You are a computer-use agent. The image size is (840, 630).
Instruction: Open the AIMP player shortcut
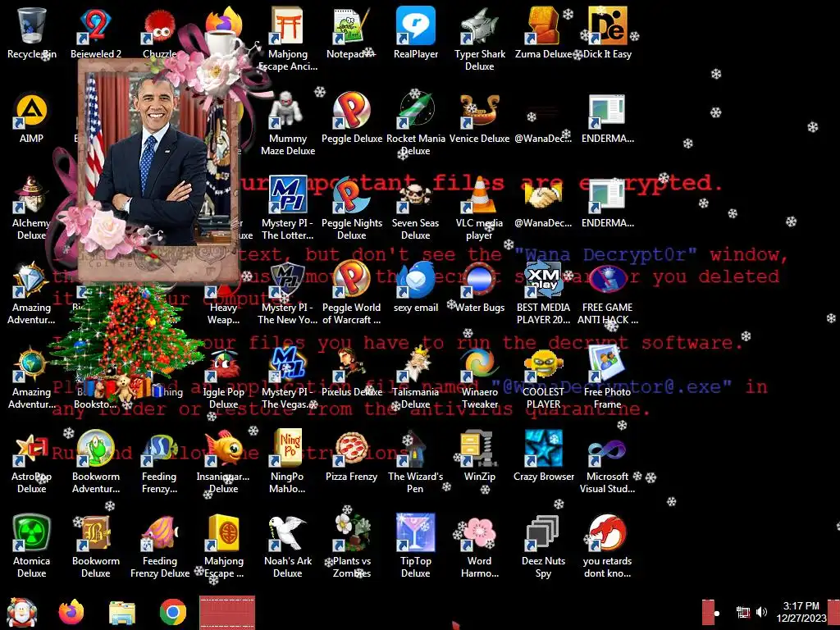click(32, 118)
